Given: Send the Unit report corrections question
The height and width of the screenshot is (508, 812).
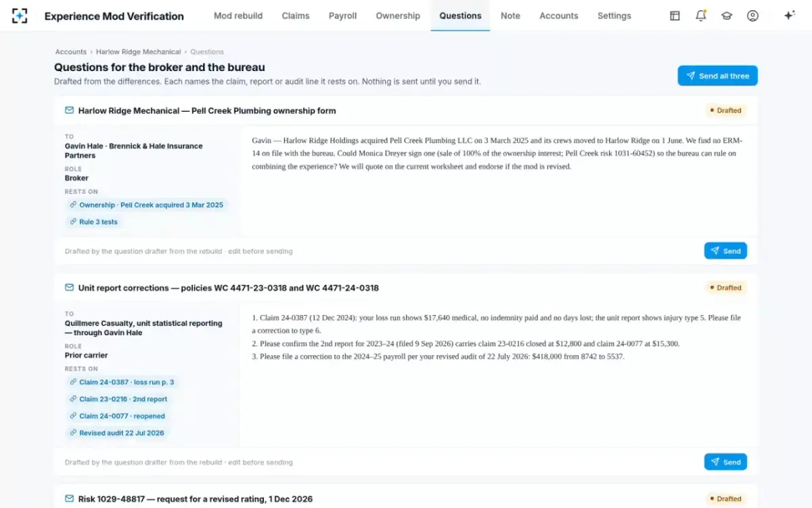Looking at the screenshot, I should click(x=725, y=462).
